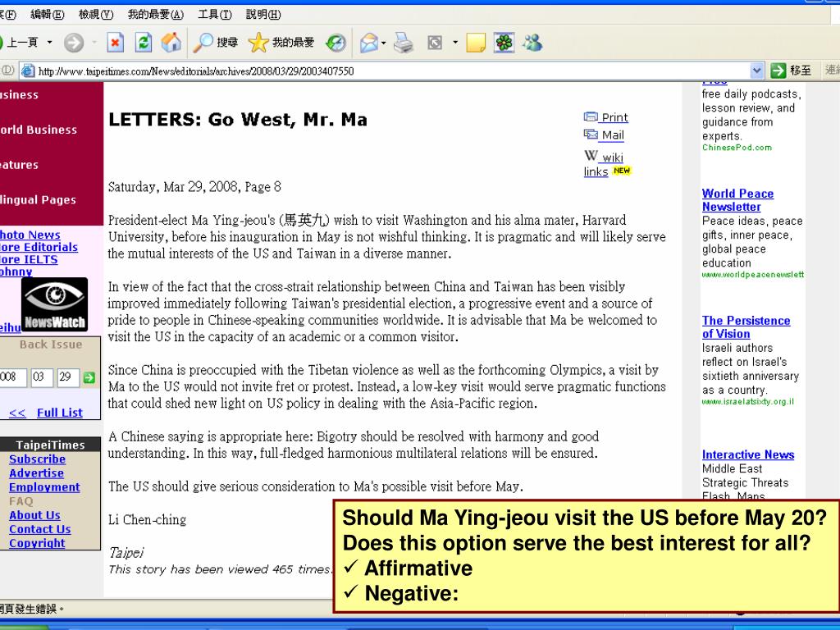Click the worldpeacenewsletter green URL link
Screen dimensions: 840x630
(753, 274)
